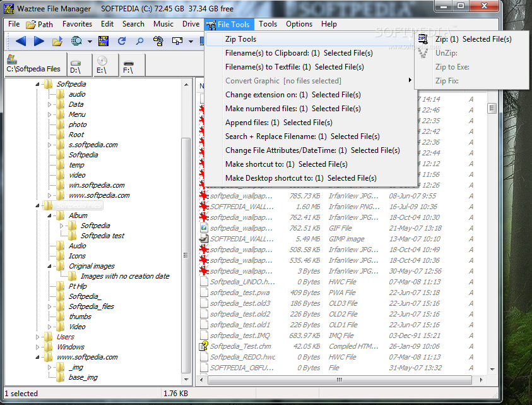The height and width of the screenshot is (405, 532).
Task: Open the Favorites menu
Action: 78,24
